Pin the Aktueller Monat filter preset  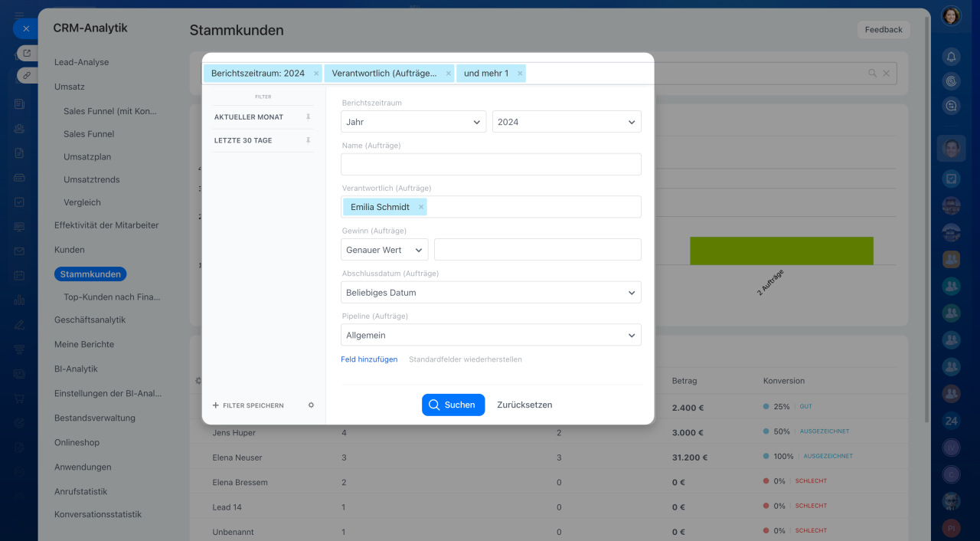[x=308, y=117]
